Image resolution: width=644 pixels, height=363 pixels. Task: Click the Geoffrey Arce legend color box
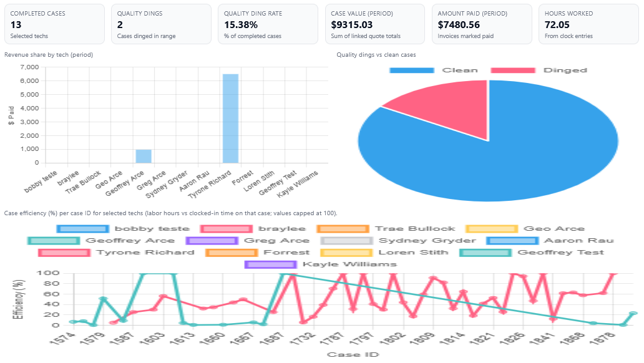tap(51, 241)
